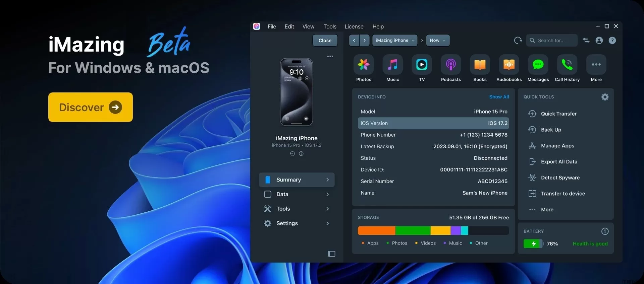The width and height of the screenshot is (644, 284).
Task: Open the iMazing iPhone device dropdown
Action: tap(395, 41)
